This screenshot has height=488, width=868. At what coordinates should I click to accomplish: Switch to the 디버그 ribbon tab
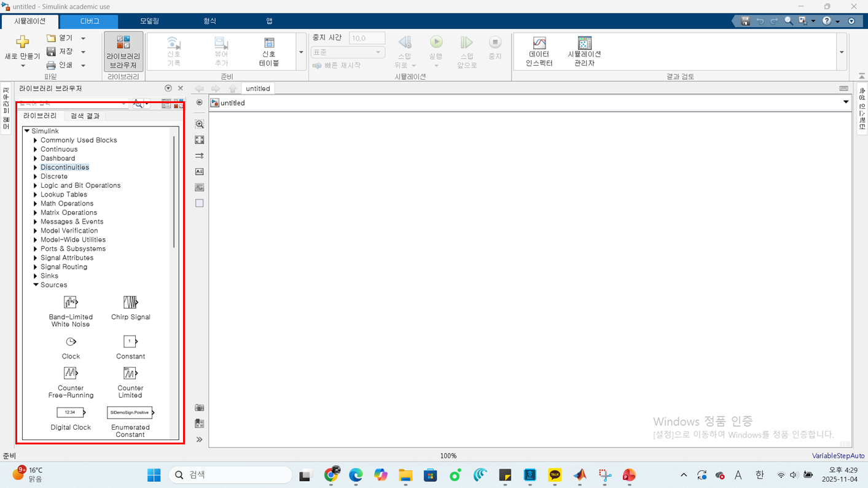point(90,21)
